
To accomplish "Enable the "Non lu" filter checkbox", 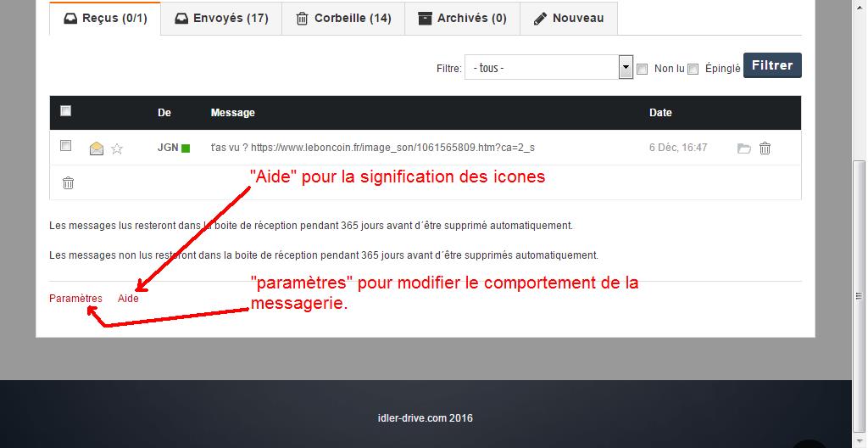I will [643, 69].
